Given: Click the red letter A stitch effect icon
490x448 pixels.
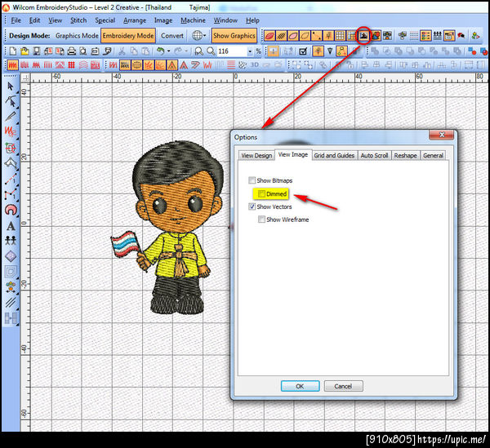Looking at the screenshot, I should point(184,65).
